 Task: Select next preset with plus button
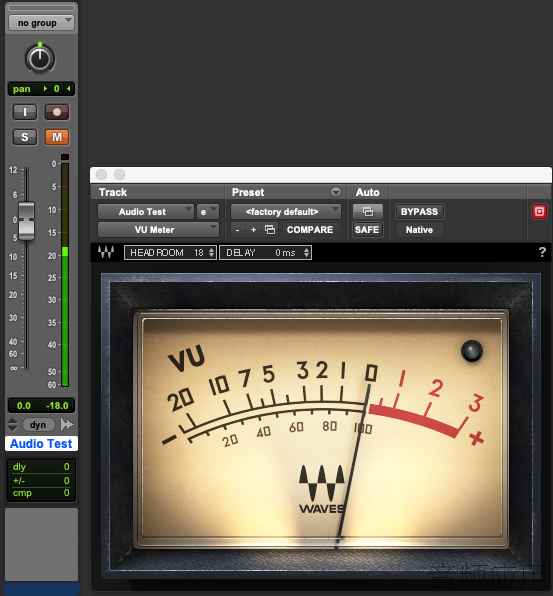(254, 230)
